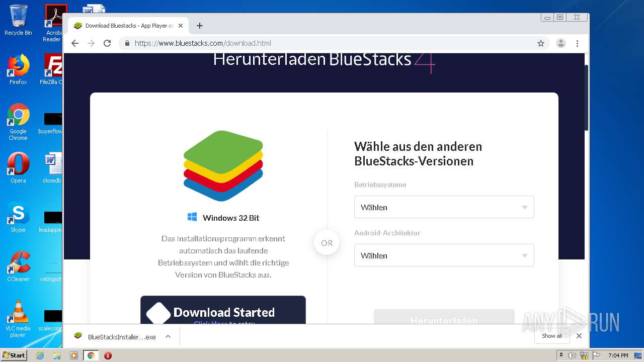644x362 pixels.
Task: Click the volume speaker tray icon
Action: tap(572, 355)
